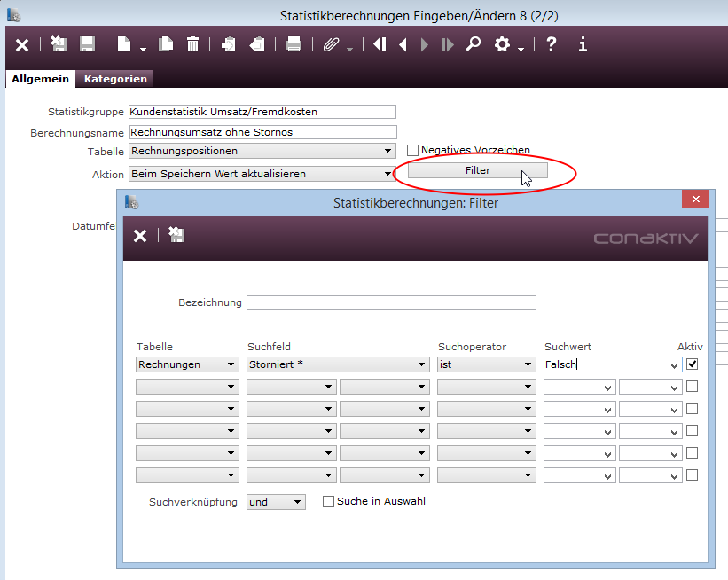Screen dimensions: 728x580
Task: Click the question mark help icon
Action: [x=551, y=44]
